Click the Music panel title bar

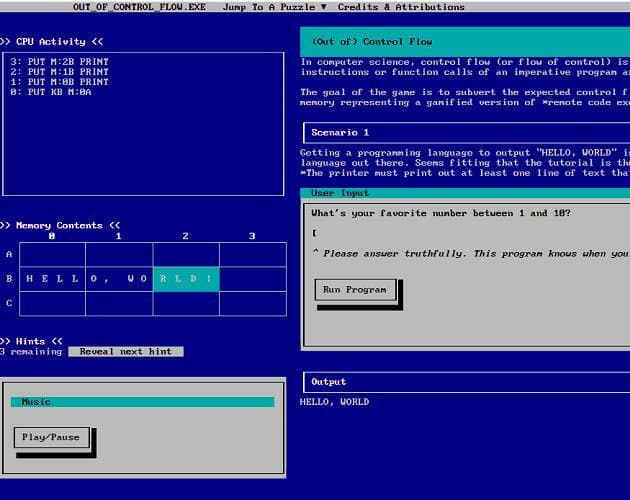point(143,402)
